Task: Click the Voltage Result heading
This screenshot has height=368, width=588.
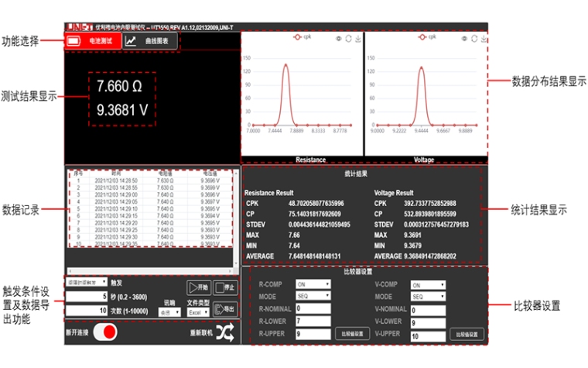Action: (394, 193)
